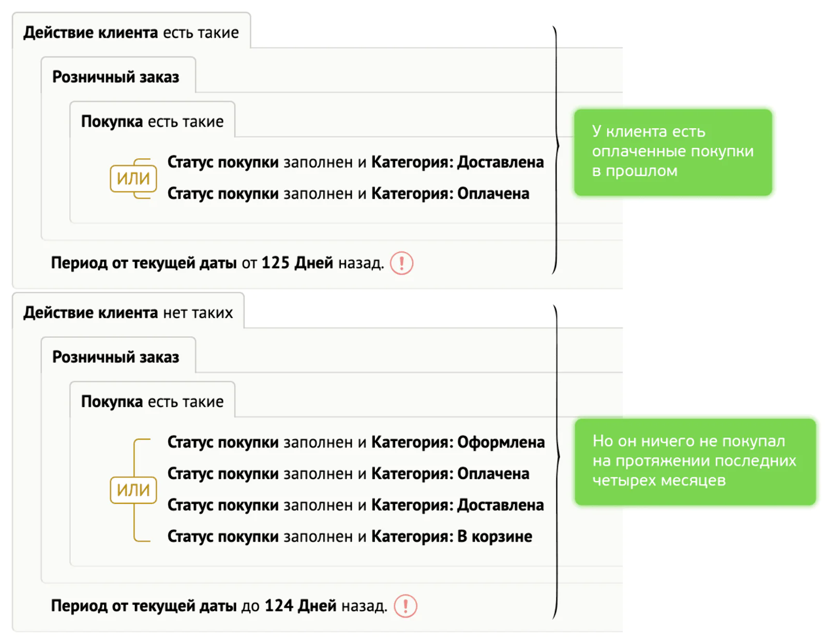Click the green note У клиента есть оплаченные покупки
Viewport: 827px width, 644px height.
[x=673, y=152]
